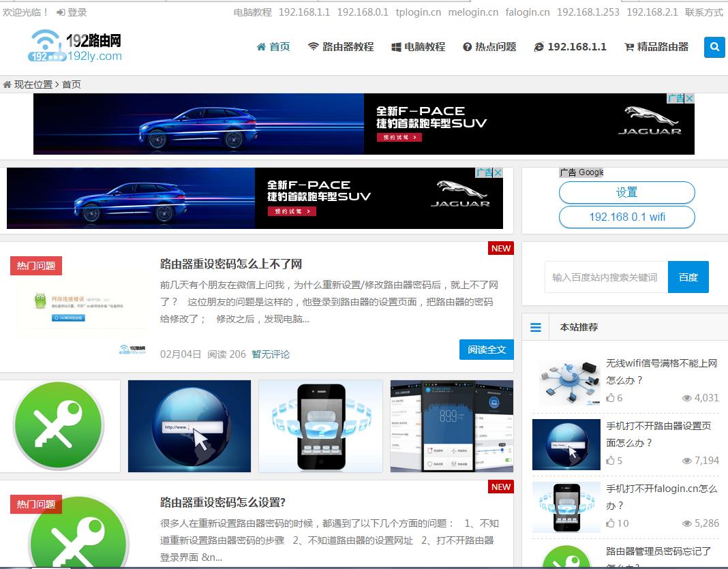Close the second Jaguar banner ad

pyautogui.click(x=498, y=172)
